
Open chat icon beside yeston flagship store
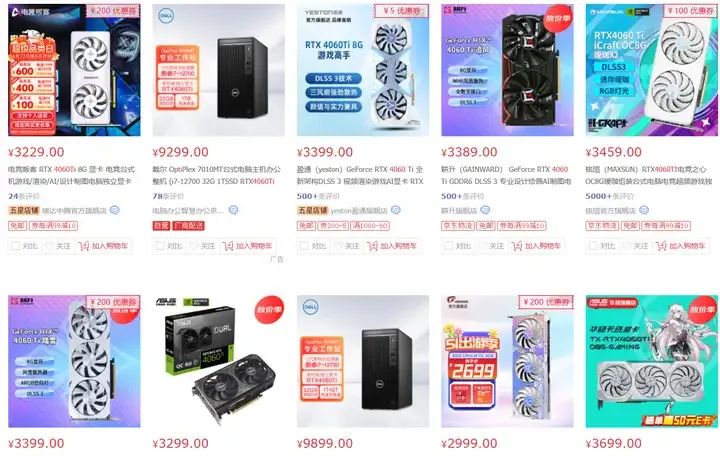tap(396, 210)
